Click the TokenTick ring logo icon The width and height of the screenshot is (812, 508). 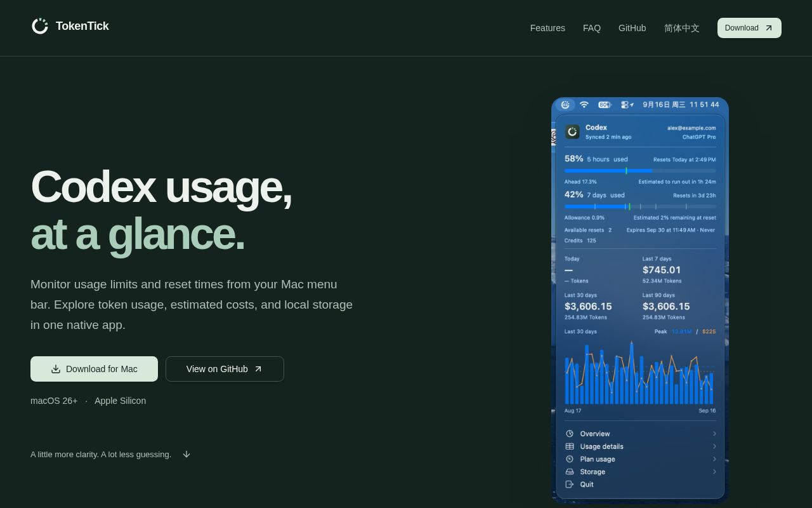point(40,26)
